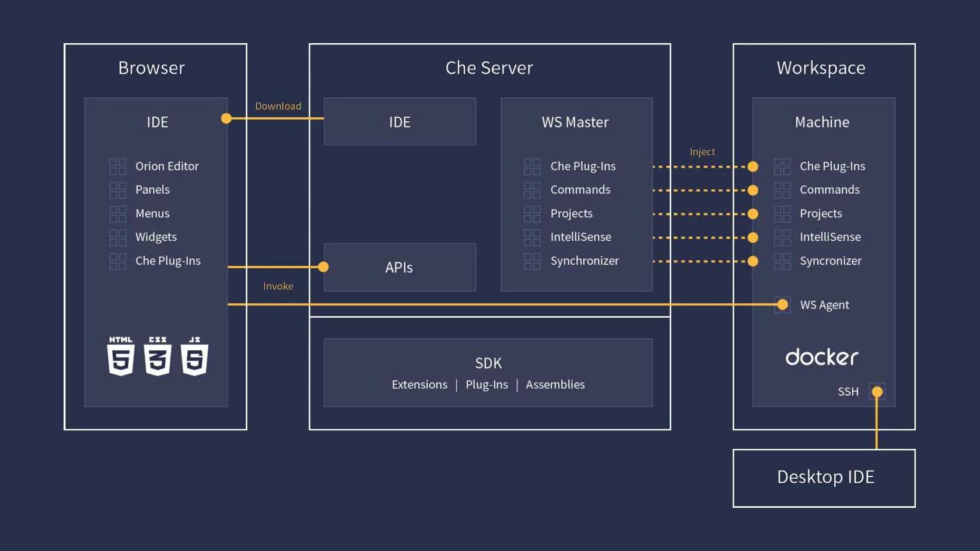The image size is (980, 551).
Task: Click the WS Agent text
Action: coord(825,305)
